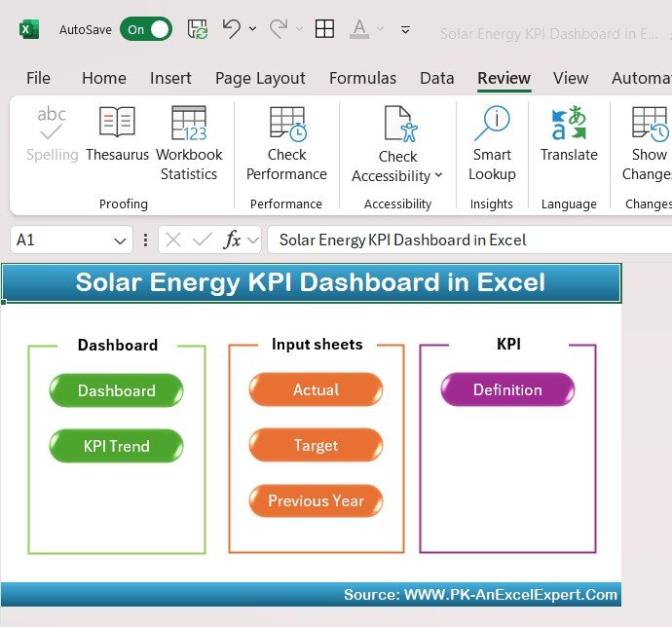Click the Font Color A icon
This screenshot has height=627, width=672.
(359, 29)
